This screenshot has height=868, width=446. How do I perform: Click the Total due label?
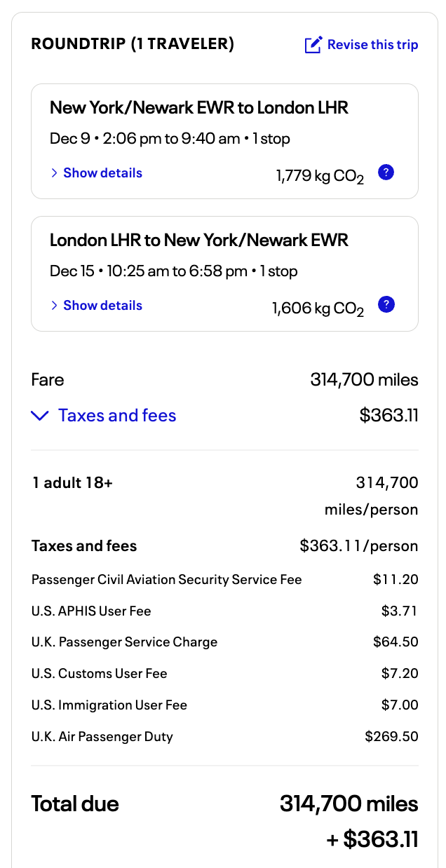(x=75, y=803)
